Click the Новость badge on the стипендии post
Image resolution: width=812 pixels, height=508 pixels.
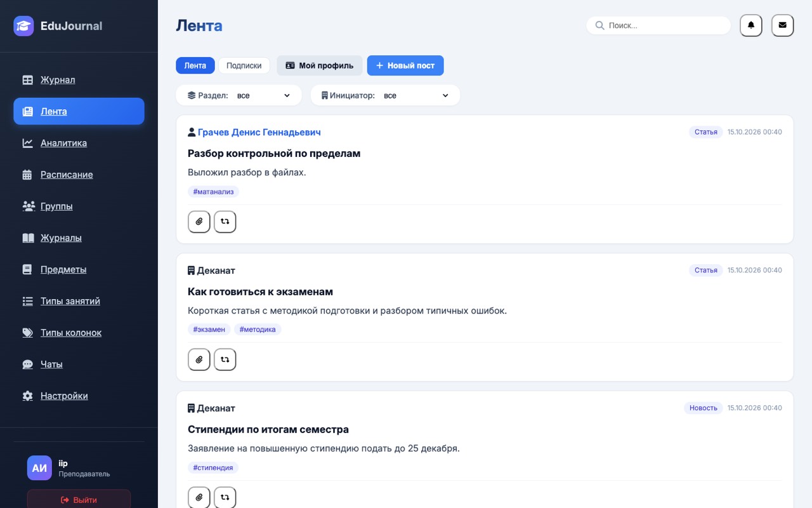click(x=704, y=408)
